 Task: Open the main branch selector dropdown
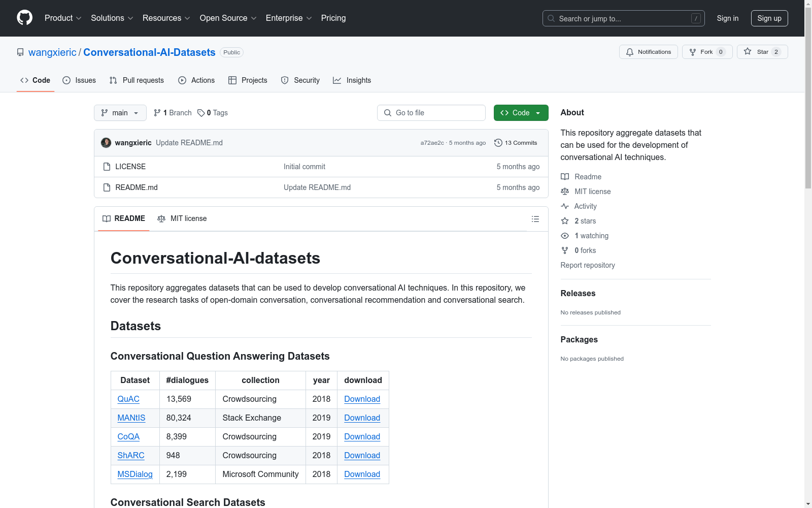[x=120, y=113]
